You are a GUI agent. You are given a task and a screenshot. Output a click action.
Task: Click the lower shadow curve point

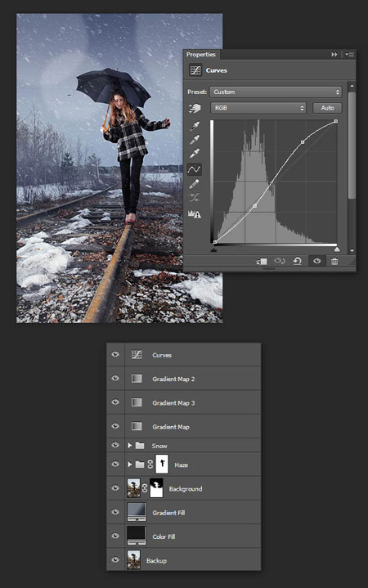(x=255, y=206)
